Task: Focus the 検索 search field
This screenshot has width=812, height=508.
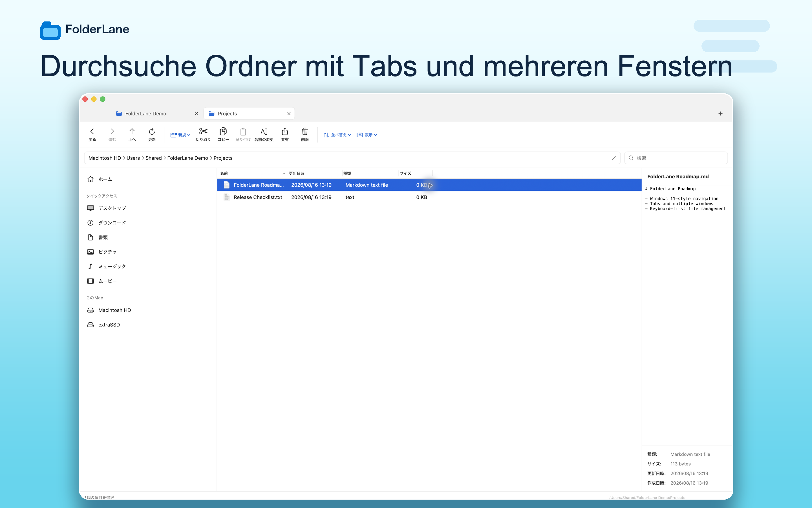Action: (x=676, y=158)
